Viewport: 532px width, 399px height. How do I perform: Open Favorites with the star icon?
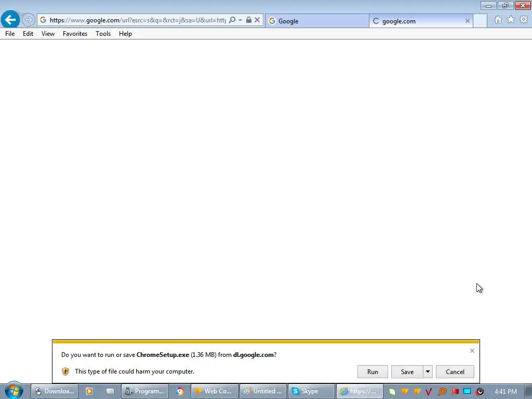511,20
